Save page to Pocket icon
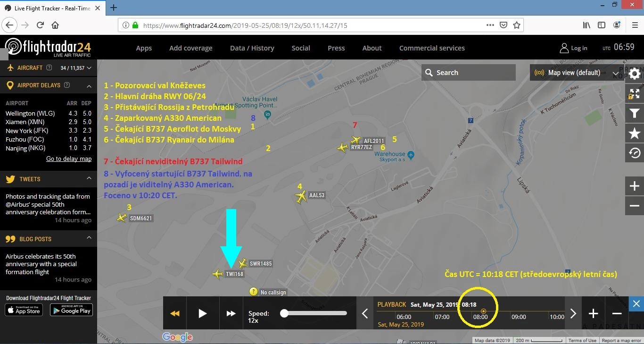This screenshot has width=644, height=344. click(504, 25)
